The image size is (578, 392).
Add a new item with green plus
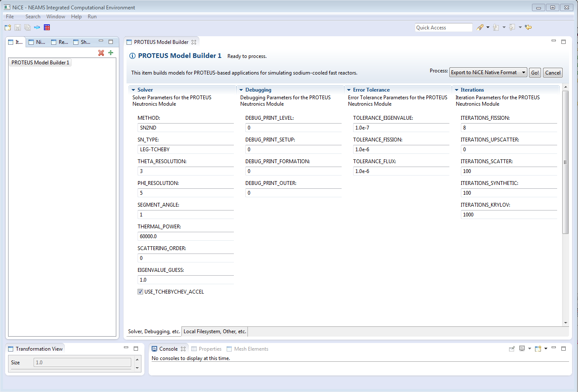[x=111, y=53]
